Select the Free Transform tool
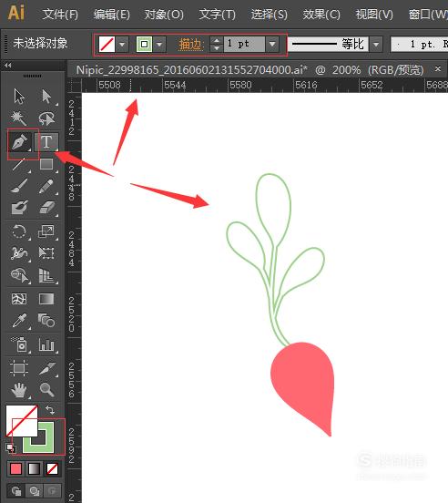The height and width of the screenshot is (503, 448). (46, 253)
